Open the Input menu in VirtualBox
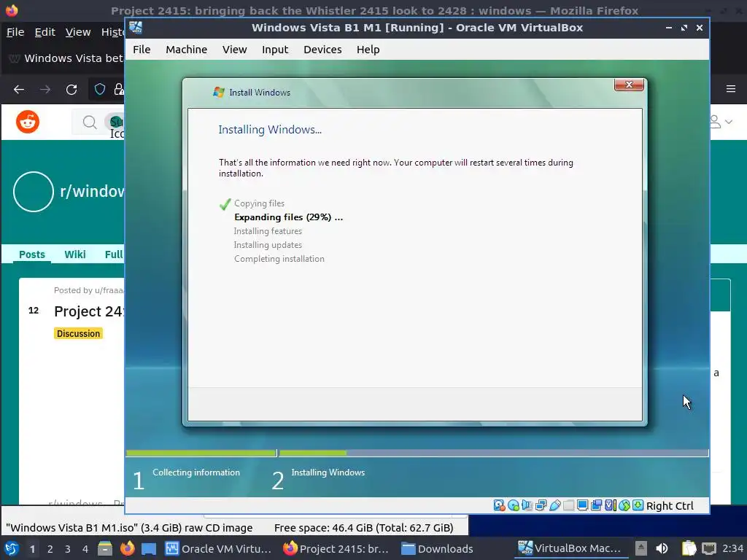Image resolution: width=747 pixels, height=560 pixels. pos(275,50)
